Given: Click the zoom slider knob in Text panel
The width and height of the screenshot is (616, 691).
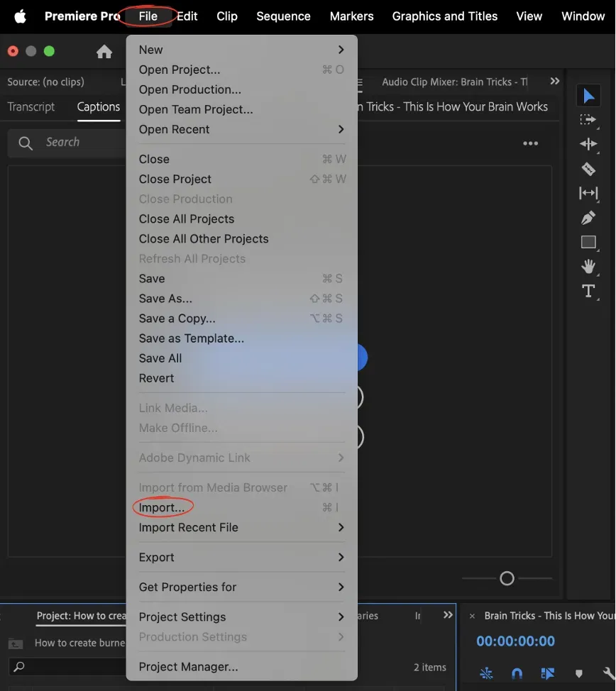Looking at the screenshot, I should click(x=507, y=578).
